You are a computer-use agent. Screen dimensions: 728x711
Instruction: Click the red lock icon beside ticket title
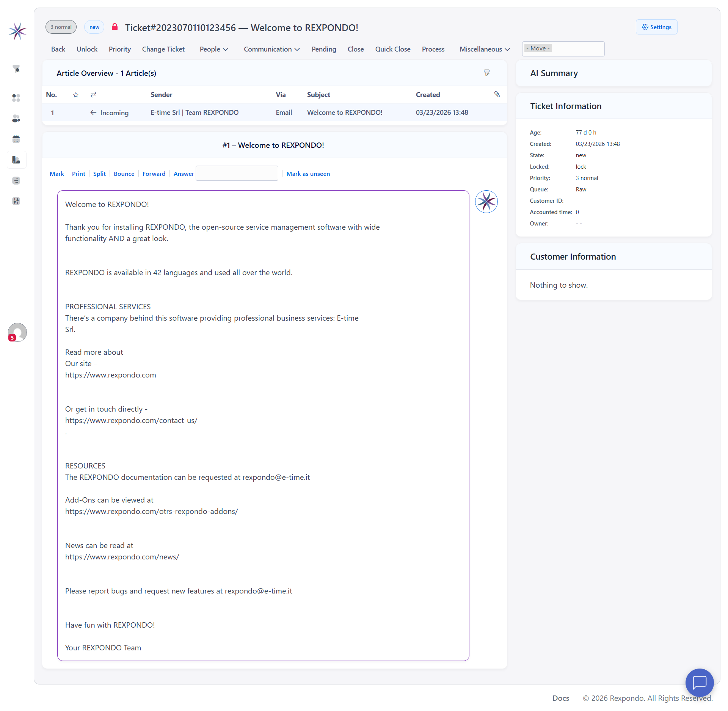[x=115, y=27]
